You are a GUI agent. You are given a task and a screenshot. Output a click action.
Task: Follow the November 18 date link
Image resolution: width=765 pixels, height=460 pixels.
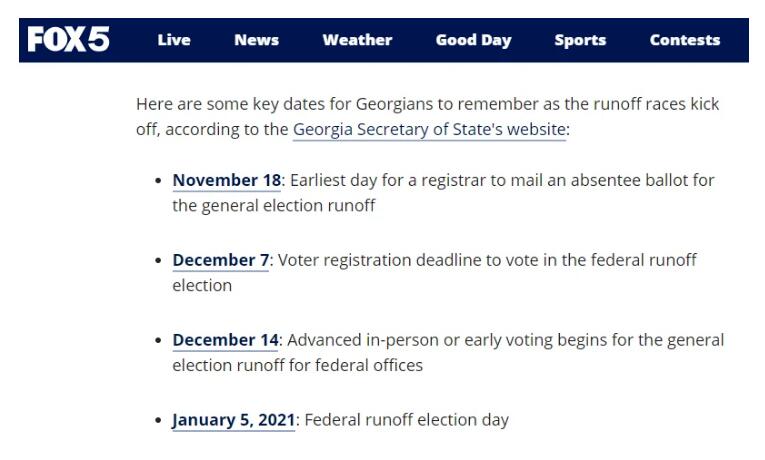(x=227, y=180)
